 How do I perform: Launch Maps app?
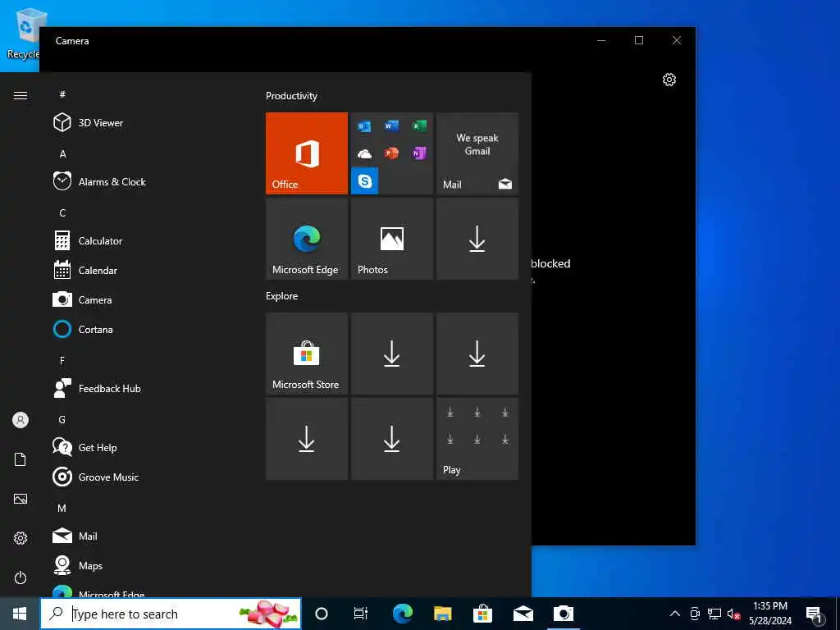pos(144,565)
